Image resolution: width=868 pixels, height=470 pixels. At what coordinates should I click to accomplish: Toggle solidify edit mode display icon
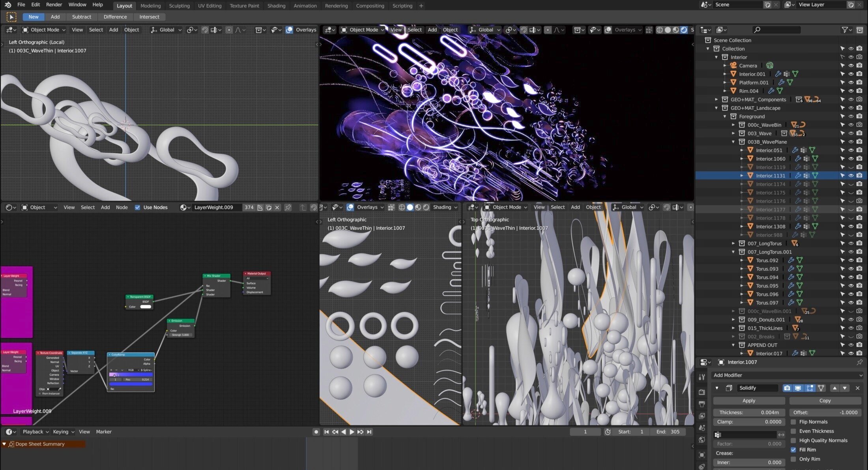coord(810,388)
